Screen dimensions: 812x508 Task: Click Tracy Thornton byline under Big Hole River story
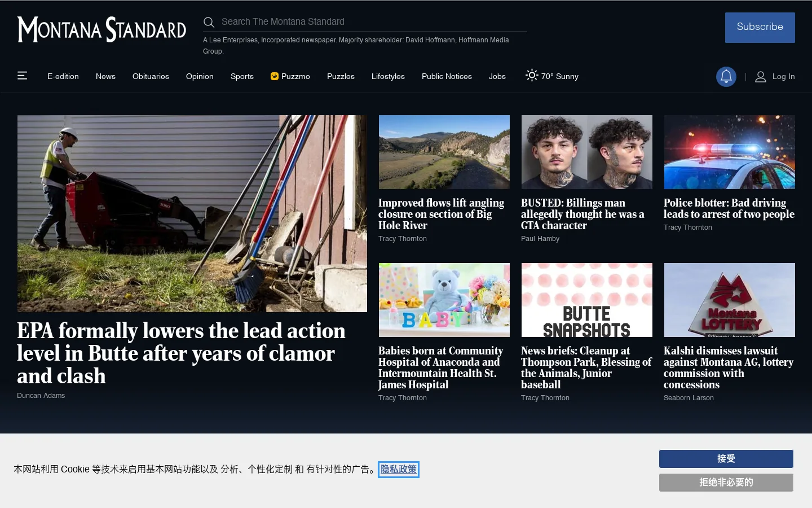(x=402, y=239)
